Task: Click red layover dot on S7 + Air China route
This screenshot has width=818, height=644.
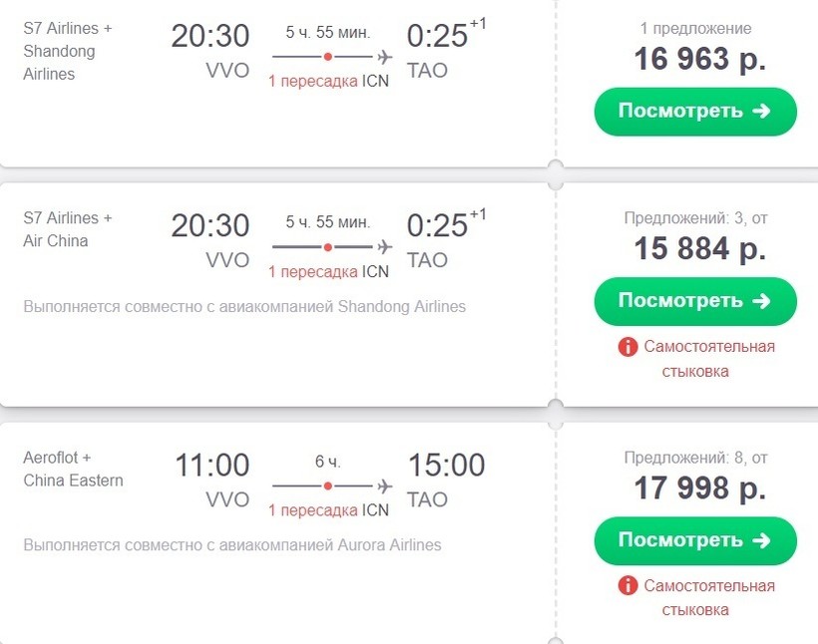Action: tap(328, 247)
